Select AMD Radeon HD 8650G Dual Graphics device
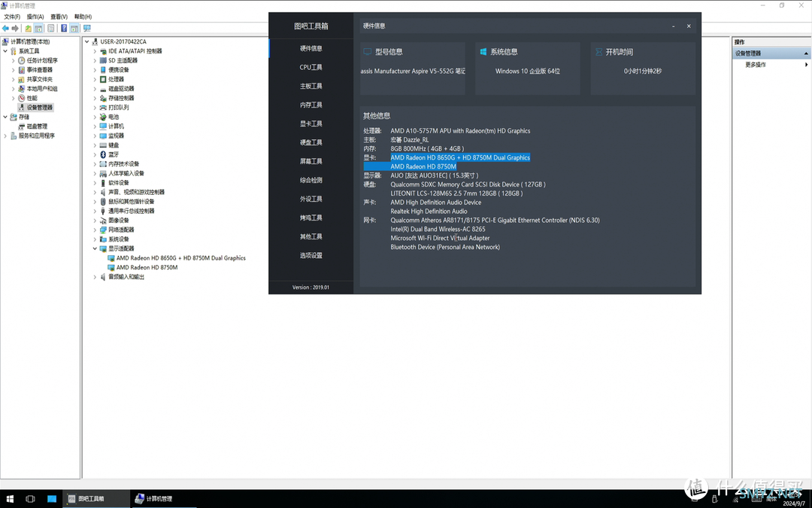This screenshot has width=812, height=508. (x=180, y=258)
